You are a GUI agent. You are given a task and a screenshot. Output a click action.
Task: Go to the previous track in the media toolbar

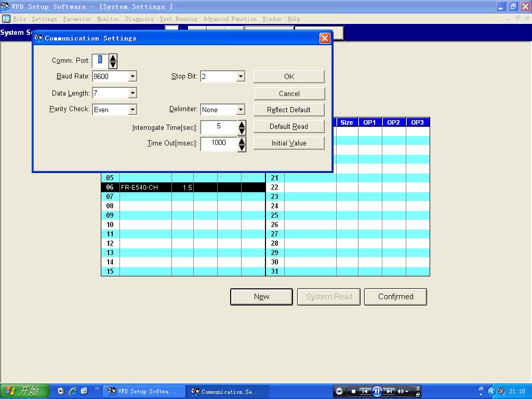365,391
